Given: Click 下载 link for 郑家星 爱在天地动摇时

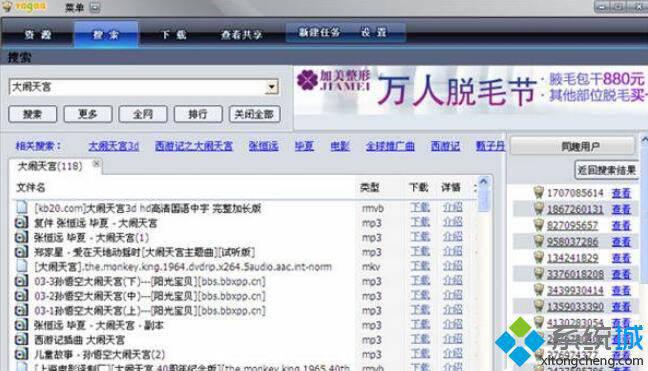Looking at the screenshot, I should pos(420,252).
